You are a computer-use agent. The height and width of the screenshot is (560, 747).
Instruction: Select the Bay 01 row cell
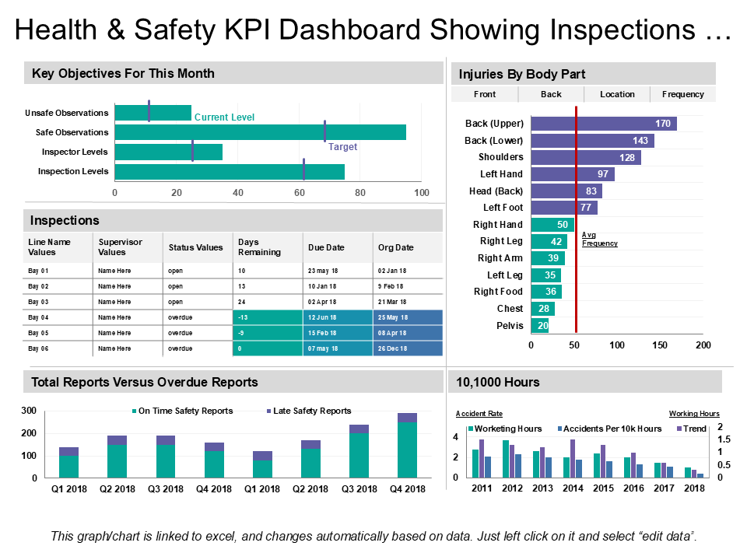tap(58, 271)
